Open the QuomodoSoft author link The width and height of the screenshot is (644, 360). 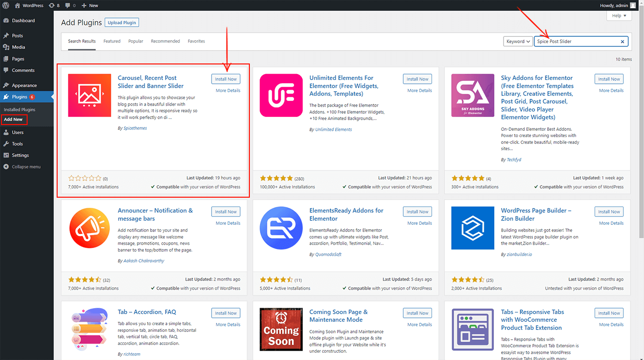[x=328, y=254]
